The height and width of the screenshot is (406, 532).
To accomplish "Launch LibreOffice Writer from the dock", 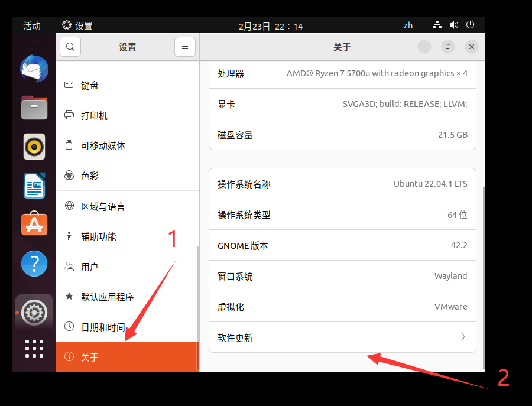I will point(34,186).
